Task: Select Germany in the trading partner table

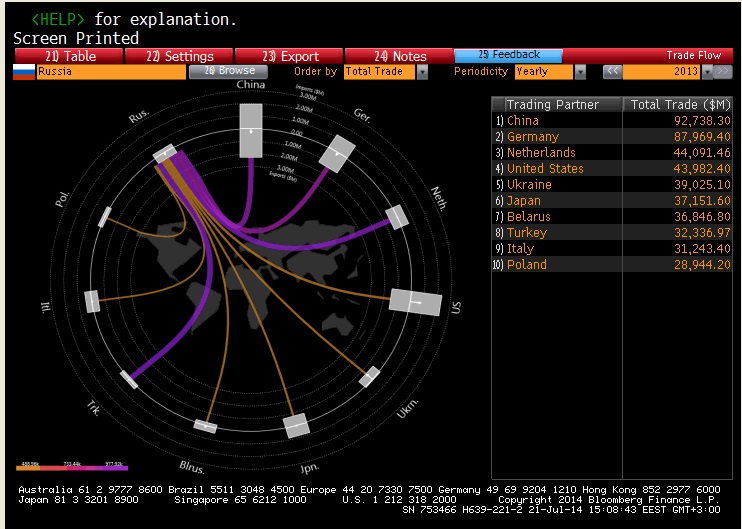Action: pos(533,137)
